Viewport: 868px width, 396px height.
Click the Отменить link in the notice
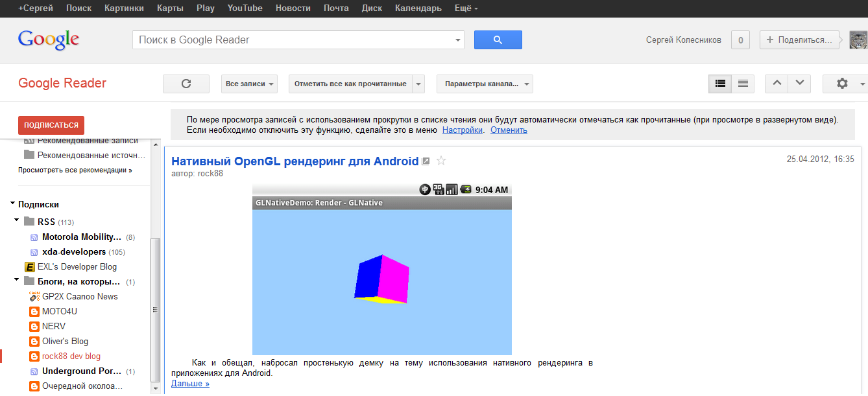click(x=509, y=130)
